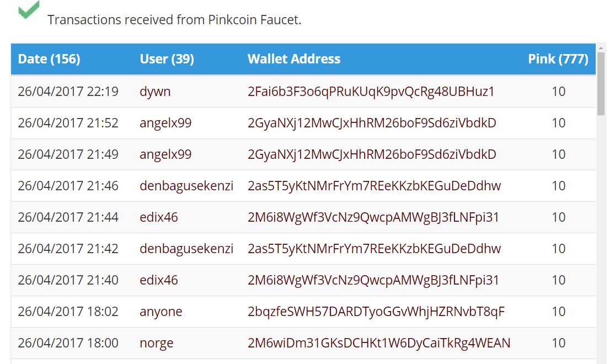Click the scrollbar up arrow

coord(601,48)
